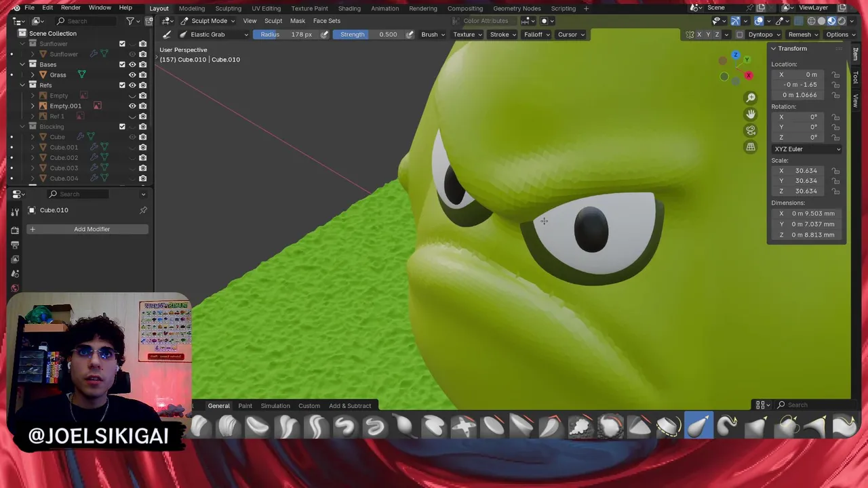The height and width of the screenshot is (488, 868).
Task: Click the zoom viewport magnifier gizmo
Action: point(751,98)
